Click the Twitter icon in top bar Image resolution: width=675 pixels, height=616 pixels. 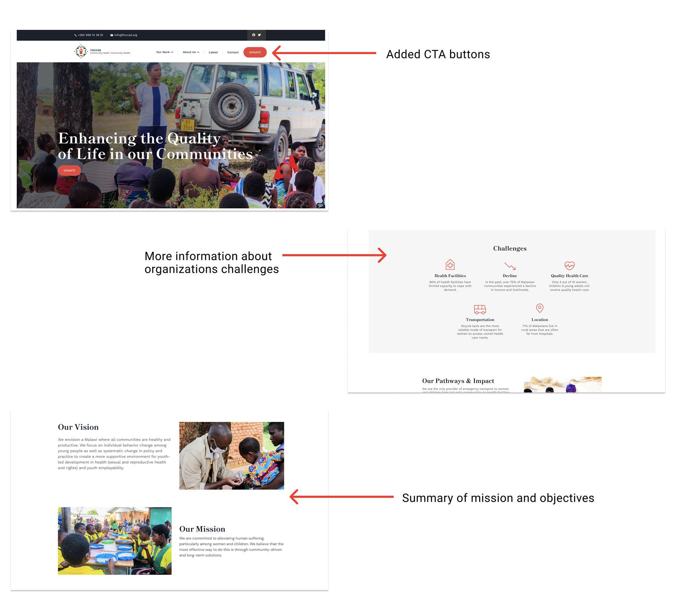259,35
